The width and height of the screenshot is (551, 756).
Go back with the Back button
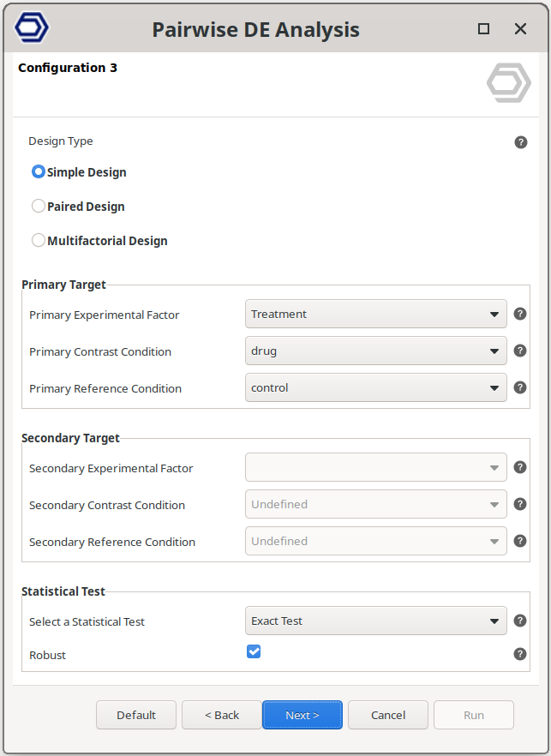point(222,715)
